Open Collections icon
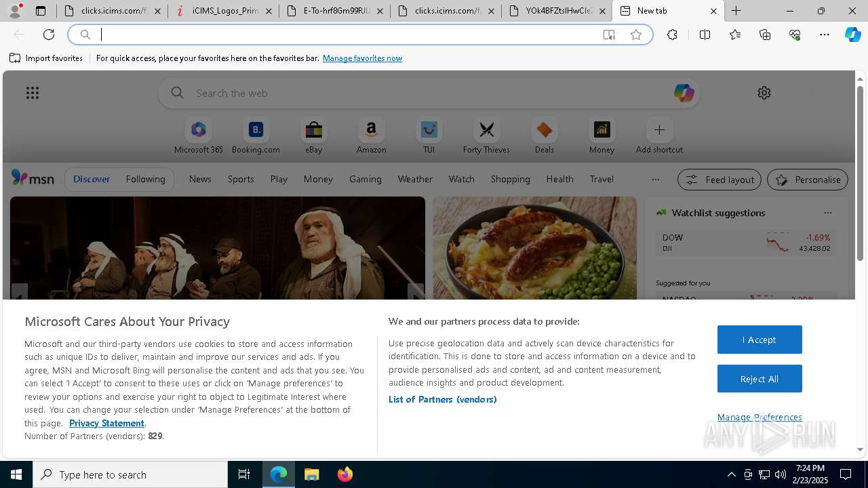The width and height of the screenshot is (868, 488). tap(765, 35)
